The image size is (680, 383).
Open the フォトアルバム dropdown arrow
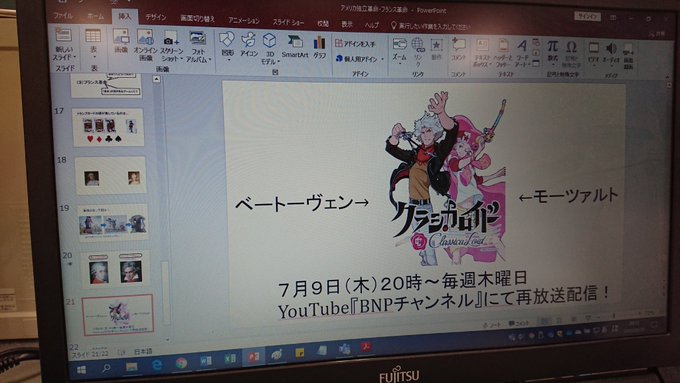209,59
